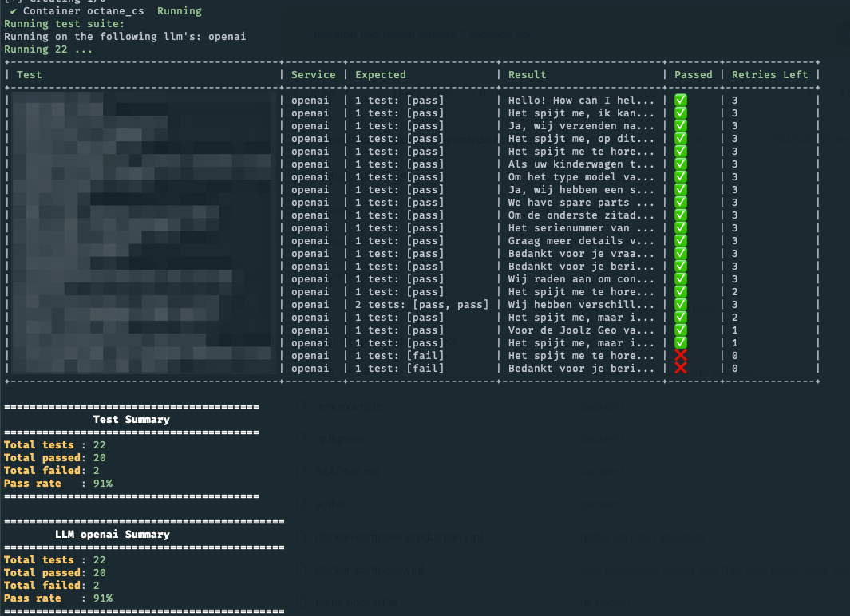Click the "Service" column header
This screenshot has width=850, height=616.
coord(314,75)
